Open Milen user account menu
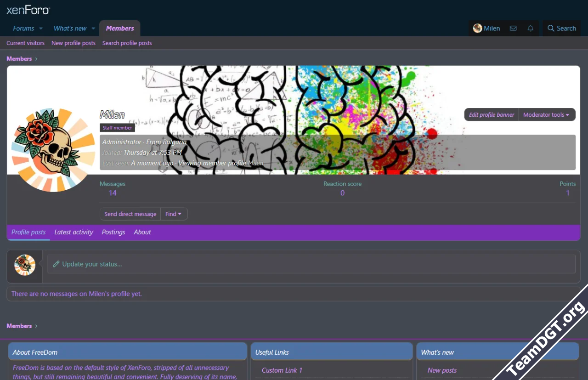This screenshot has width=588, height=380. 486,28
